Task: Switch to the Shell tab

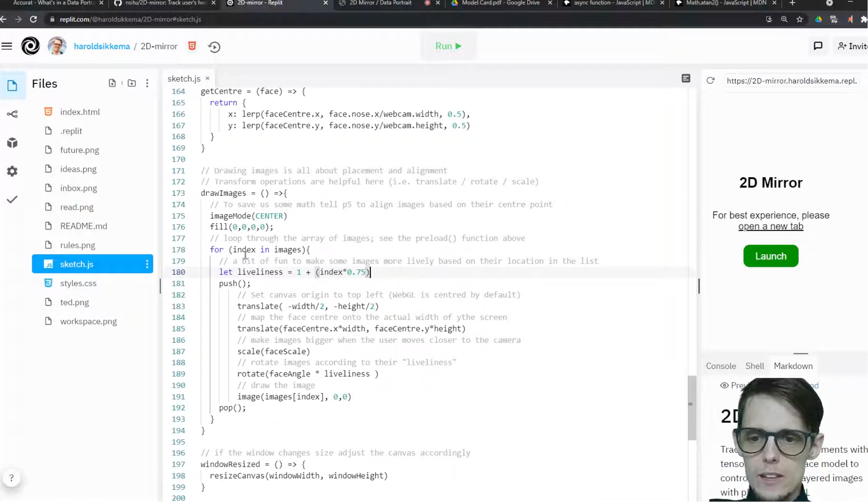Action: click(755, 366)
